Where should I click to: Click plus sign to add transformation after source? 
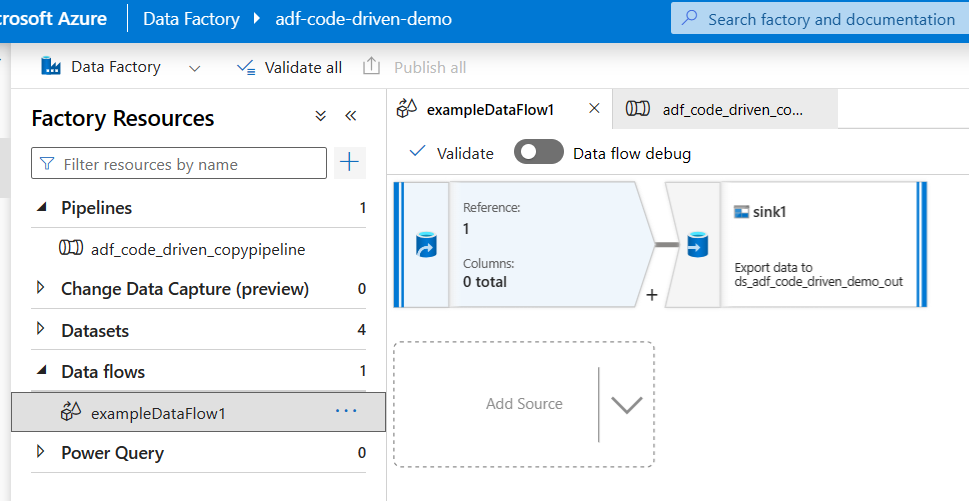coord(651,295)
